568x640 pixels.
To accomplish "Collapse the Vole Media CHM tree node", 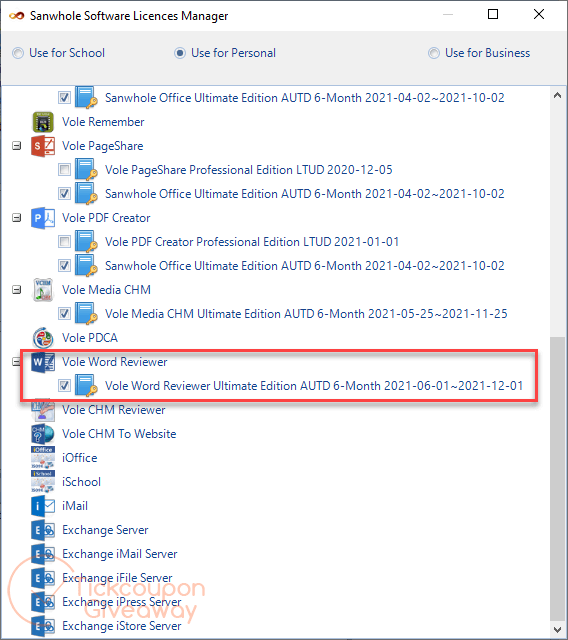I will (x=17, y=290).
